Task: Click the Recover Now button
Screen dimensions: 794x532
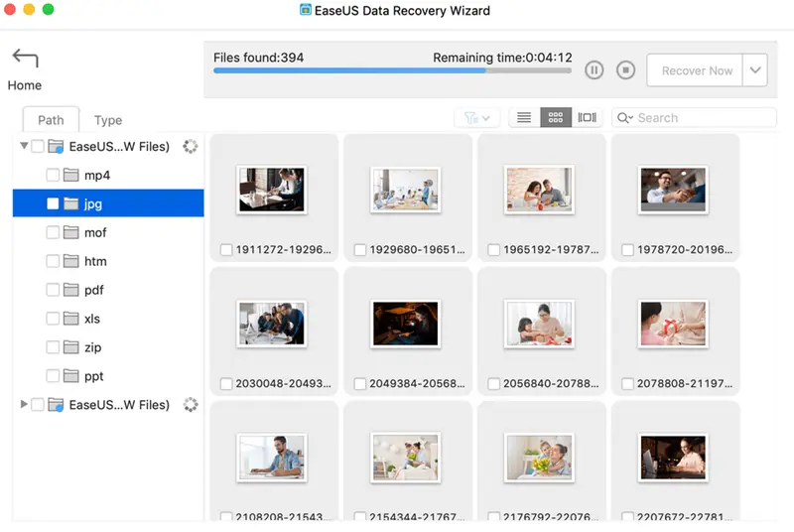Action: coord(697,70)
